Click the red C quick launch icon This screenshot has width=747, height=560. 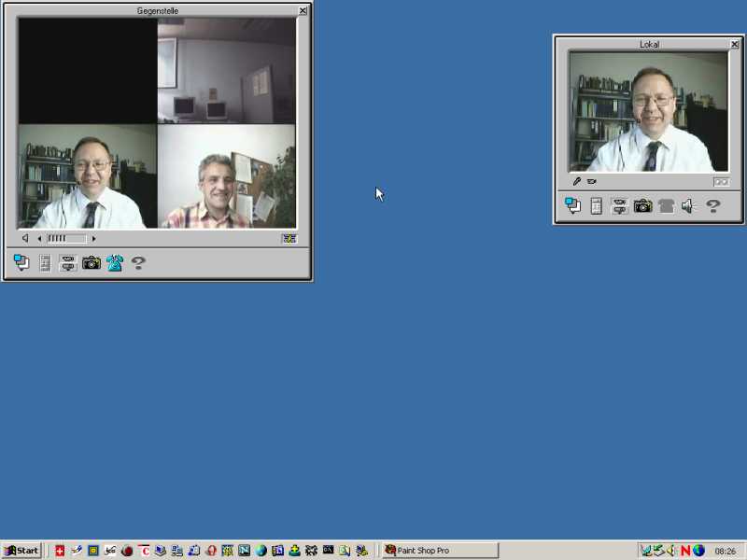click(145, 551)
